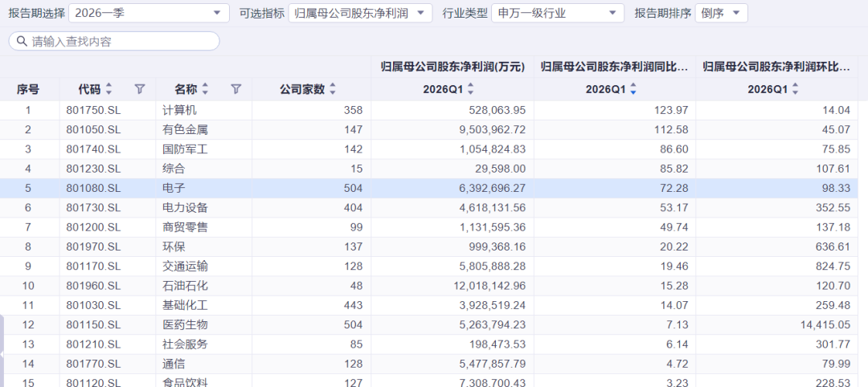Image resolution: width=868 pixels, height=387 pixels.
Task: Open 报告期排序 dropdown showing 倒序
Action: click(721, 14)
